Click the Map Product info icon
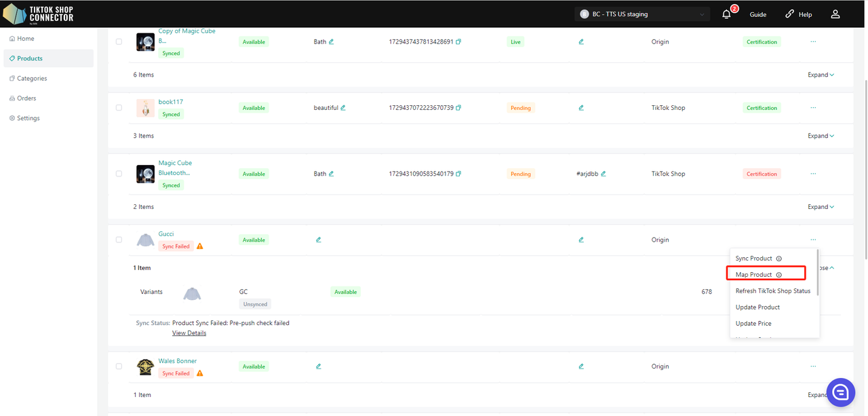The height and width of the screenshot is (416, 868). click(x=778, y=275)
